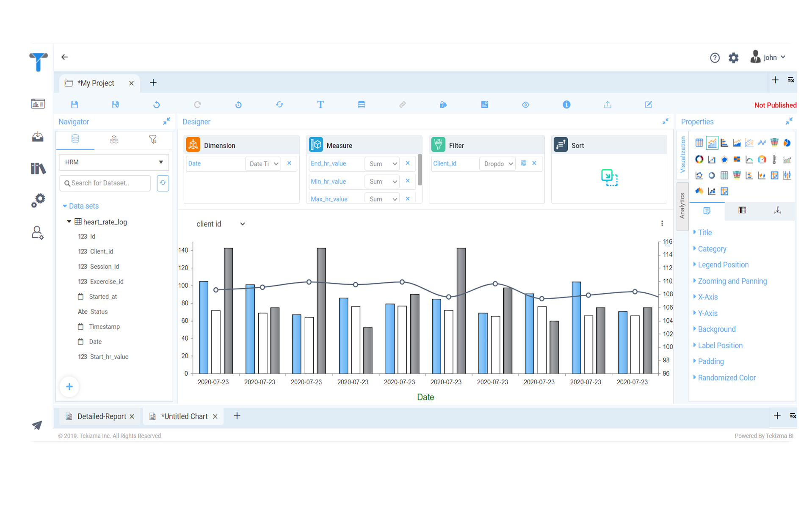Click the Save As icon in toolbar

point(115,105)
